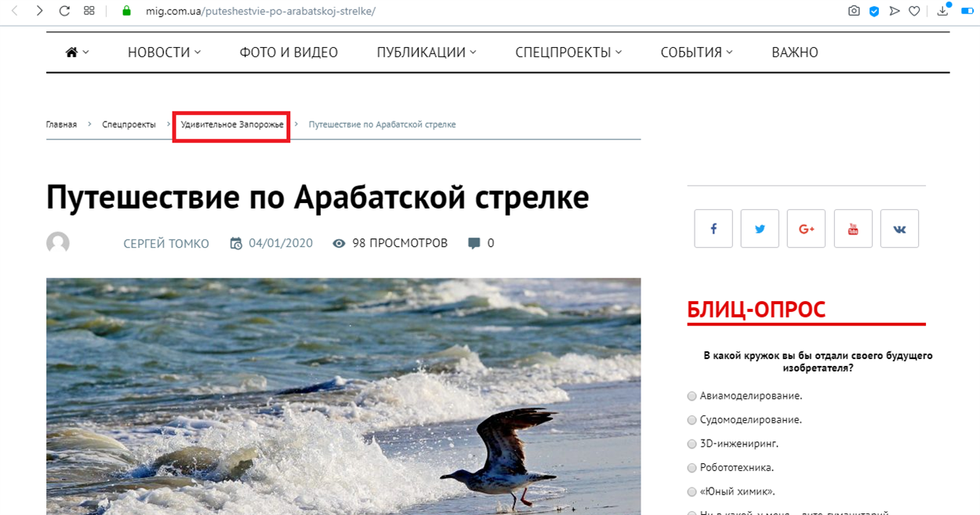Click the 04/01/2020 date link
Image resolution: width=980 pixels, height=515 pixels.
281,243
